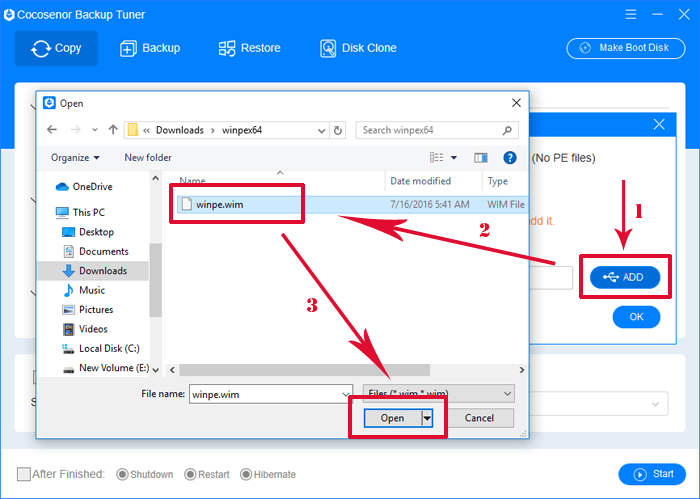Refresh the winpex64 folder
The image size is (700, 499).
pyautogui.click(x=338, y=130)
